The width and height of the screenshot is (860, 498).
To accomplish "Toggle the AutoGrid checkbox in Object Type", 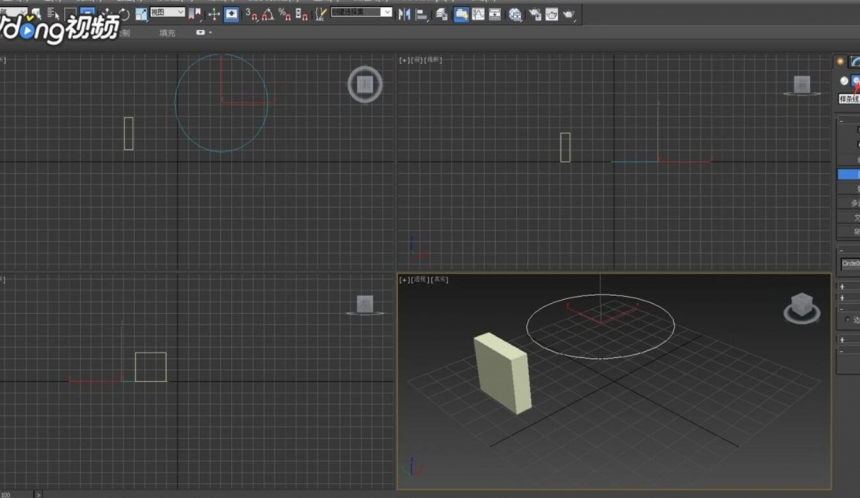I will (x=858, y=130).
